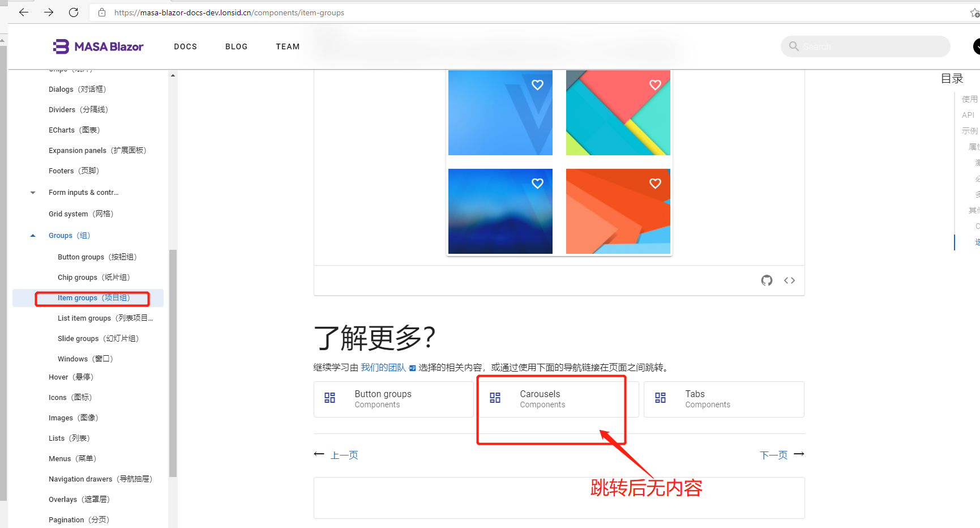Open Hover (悬停) in sidebar

[x=71, y=377]
